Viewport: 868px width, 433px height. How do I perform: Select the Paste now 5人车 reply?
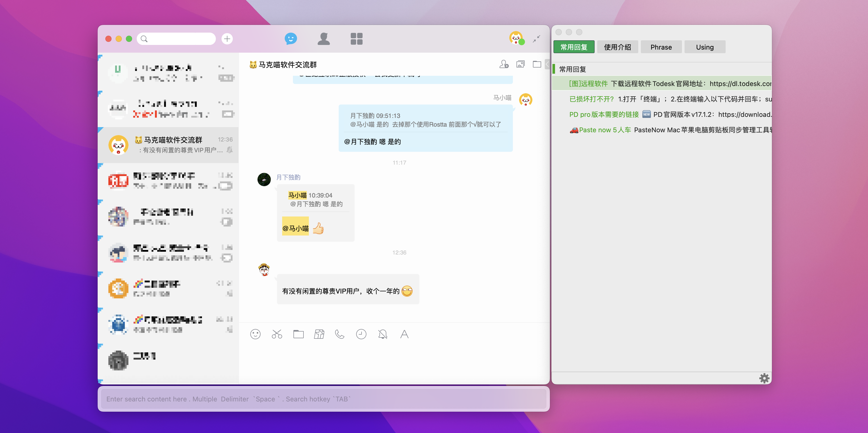(662, 130)
